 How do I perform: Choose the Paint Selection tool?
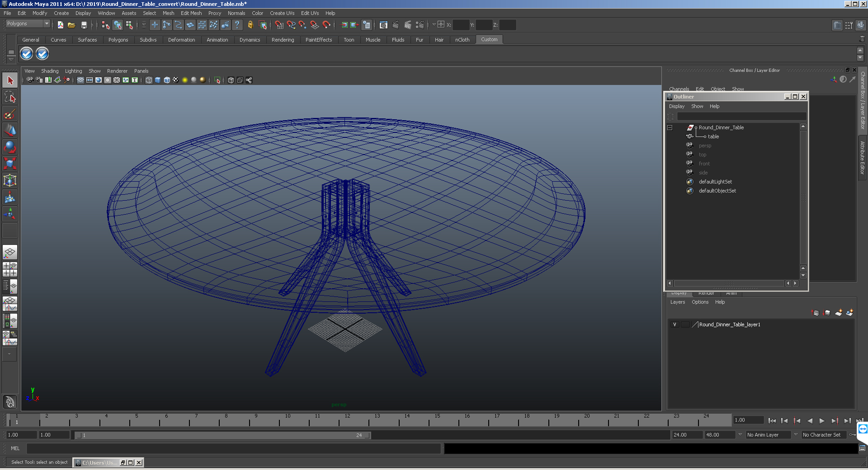coord(10,113)
